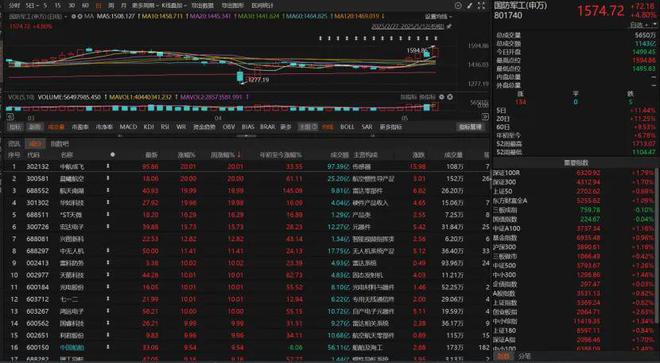Click the timeline right navigation arrow icon
Viewport: 660px width, 363px height.
point(485,117)
